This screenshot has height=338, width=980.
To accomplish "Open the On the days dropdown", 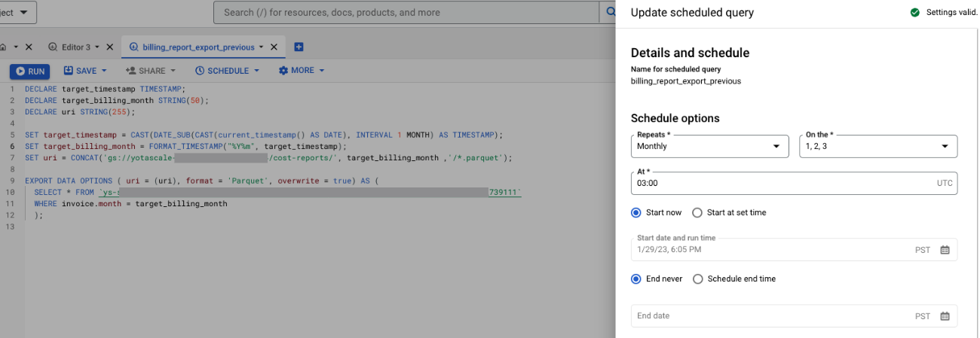I will 877,146.
